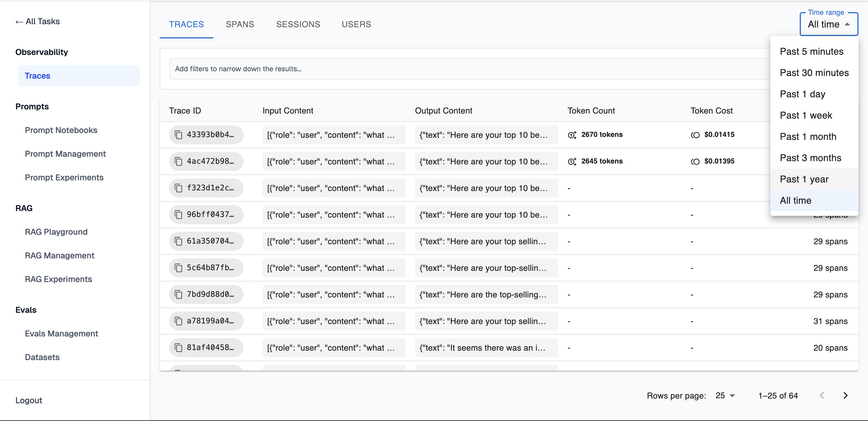Click next page arrow in pagination

845,395
